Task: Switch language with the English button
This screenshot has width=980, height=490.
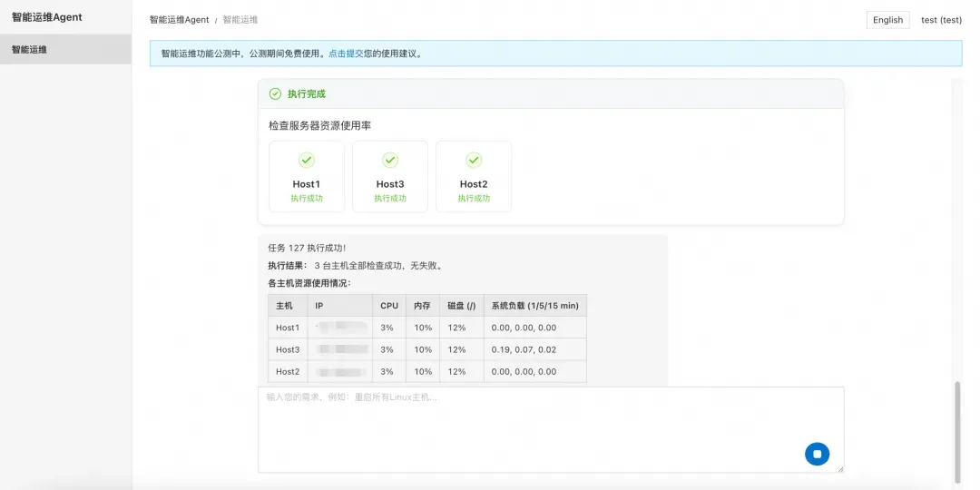Action: (887, 20)
